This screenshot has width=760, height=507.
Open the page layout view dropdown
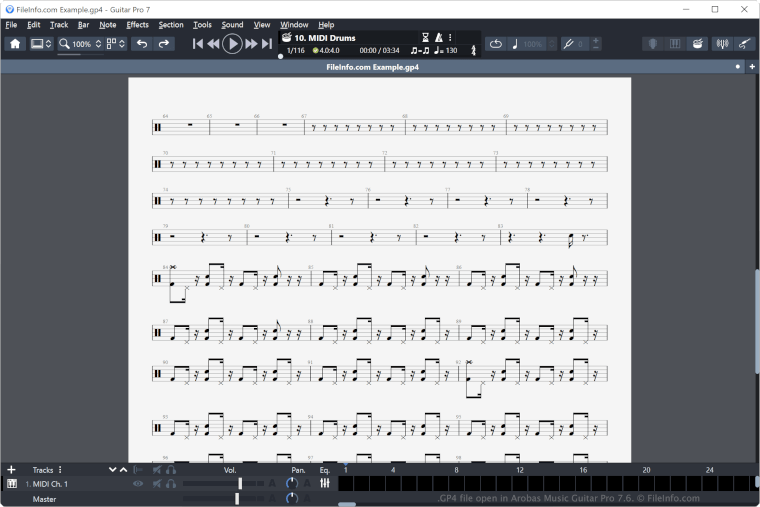(116, 44)
